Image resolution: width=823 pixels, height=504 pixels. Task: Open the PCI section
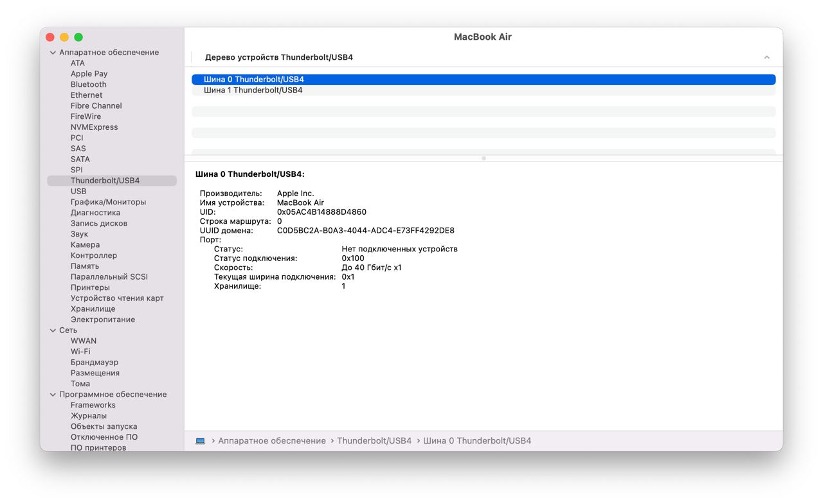[77, 138]
